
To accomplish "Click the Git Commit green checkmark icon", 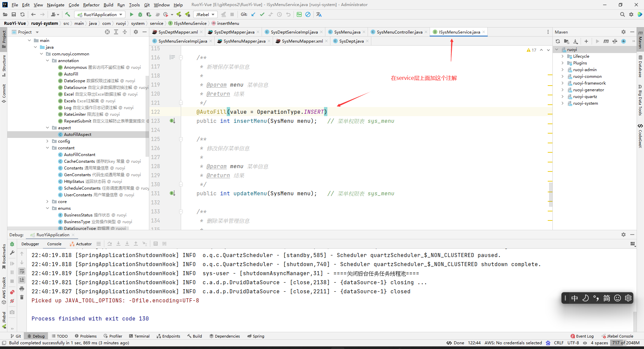I will pyautogui.click(x=262, y=14).
